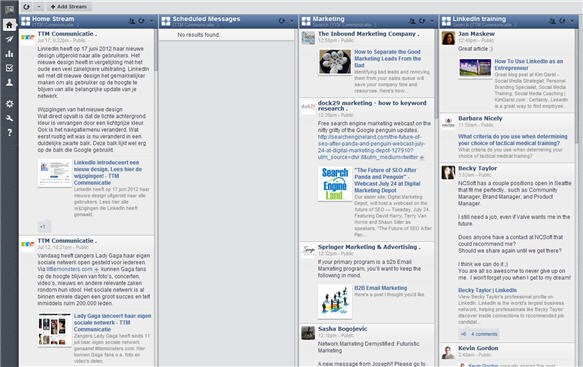Select the LinkedIn training column title
This screenshot has height=367, width=583.
pos(479,19)
